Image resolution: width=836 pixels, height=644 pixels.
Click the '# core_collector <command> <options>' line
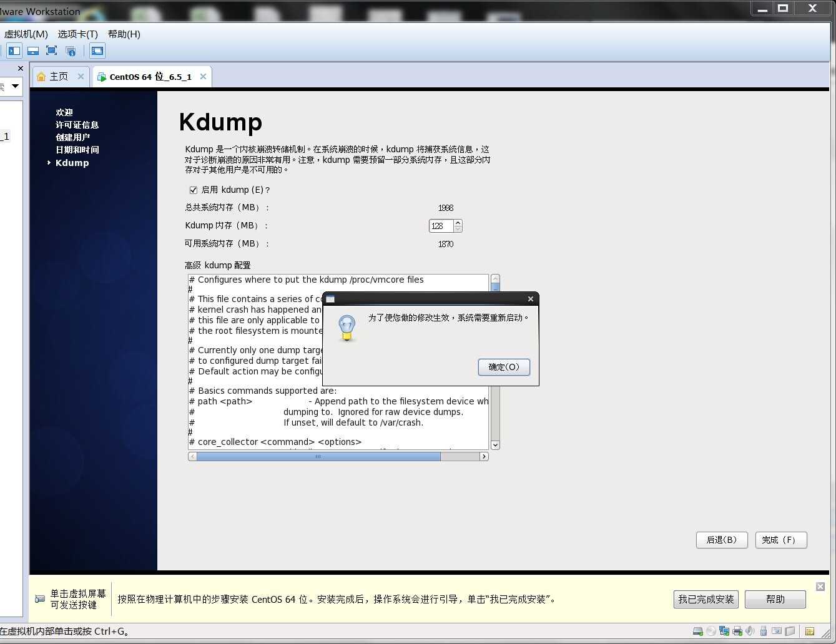coord(275,442)
